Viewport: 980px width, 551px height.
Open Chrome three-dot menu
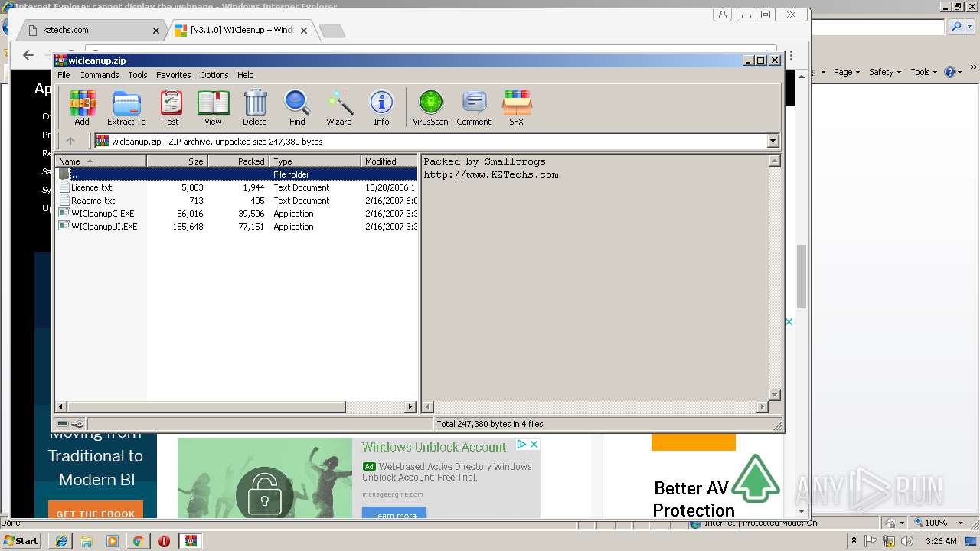point(791,56)
